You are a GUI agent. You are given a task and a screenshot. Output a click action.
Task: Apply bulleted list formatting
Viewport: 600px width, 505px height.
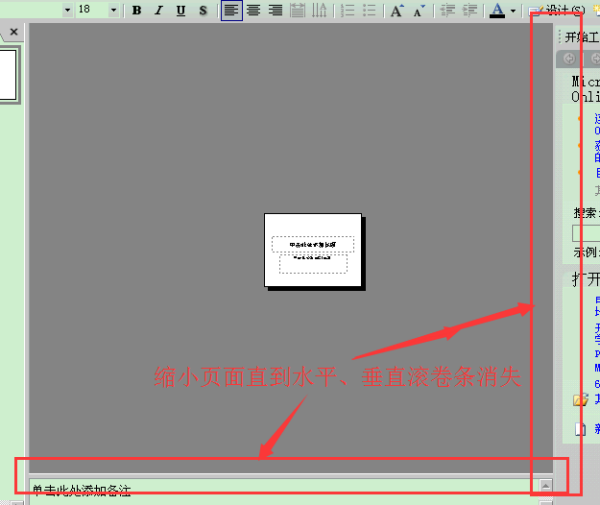coord(369,10)
